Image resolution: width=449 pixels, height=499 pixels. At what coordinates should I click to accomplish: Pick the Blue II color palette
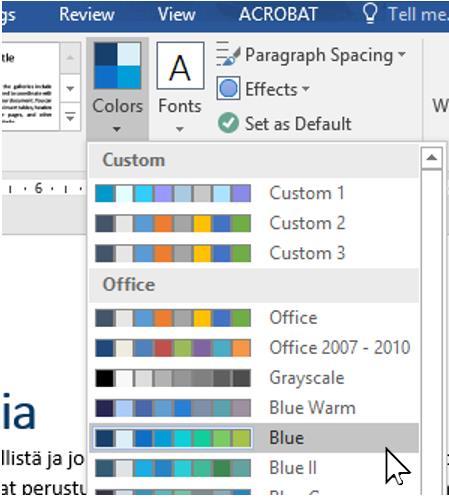coord(254,468)
